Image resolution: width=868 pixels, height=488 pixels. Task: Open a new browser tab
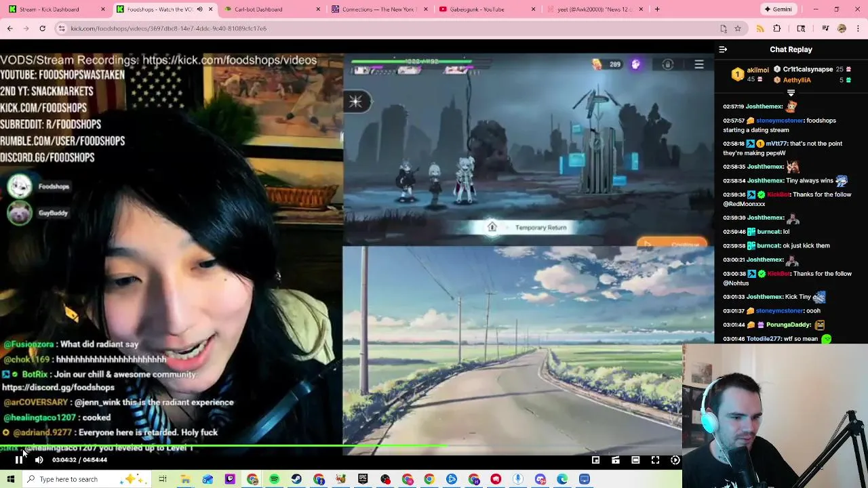click(x=657, y=9)
